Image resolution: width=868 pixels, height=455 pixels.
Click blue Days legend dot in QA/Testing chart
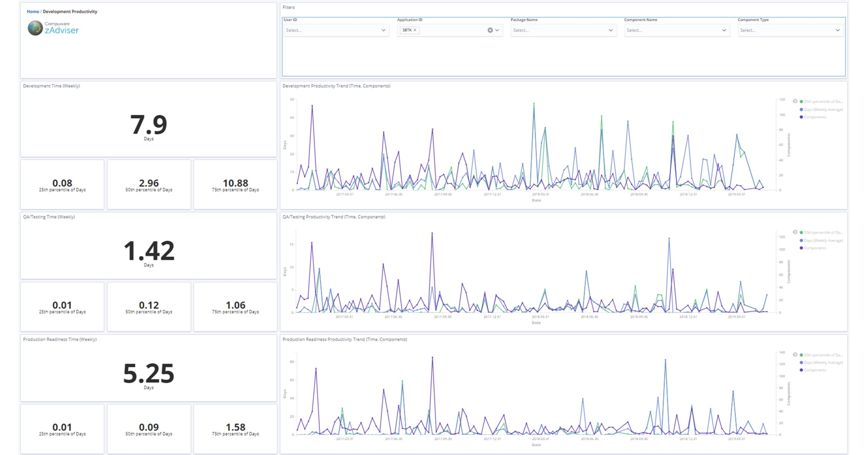pyautogui.click(x=801, y=240)
